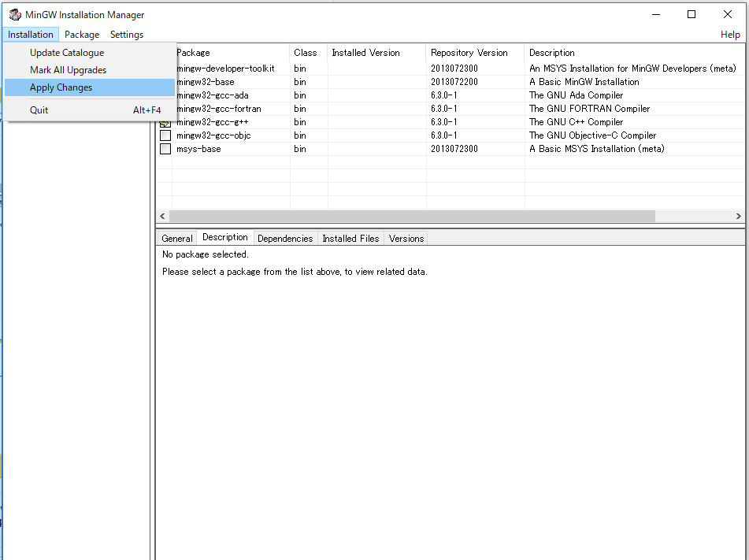The image size is (749, 560).
Task: Click 'The GNU C++ Compiler' description
Action: point(576,122)
